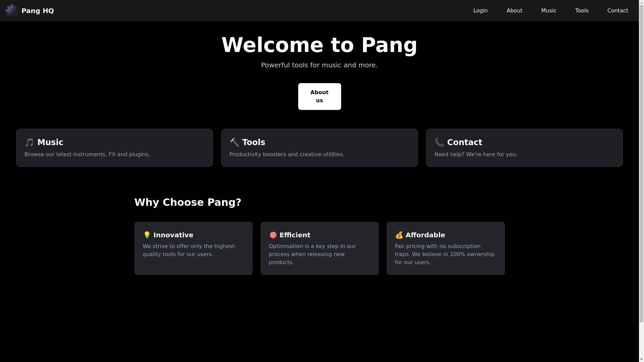Click the light bulb icon beside Innovative
The image size is (644, 362).
[147, 235]
